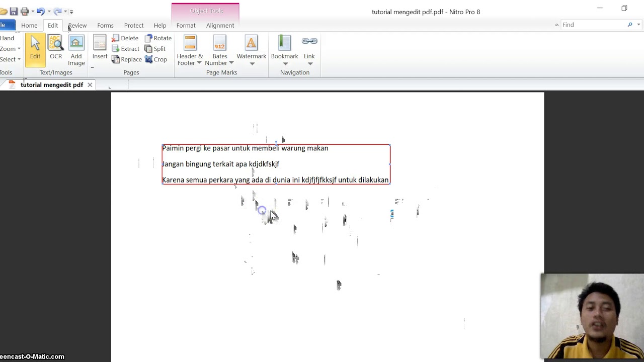Open the Bookmark dropdown arrow

coord(285,64)
